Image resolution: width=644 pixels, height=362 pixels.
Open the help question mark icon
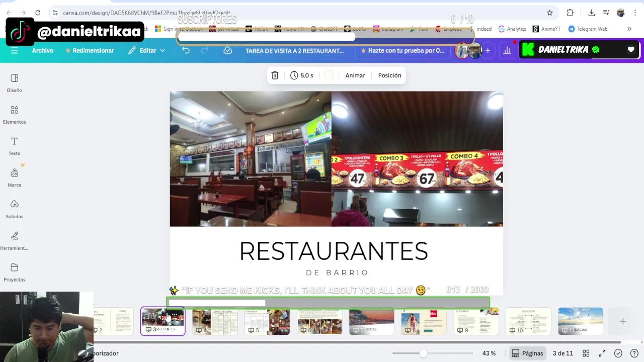coord(634,353)
